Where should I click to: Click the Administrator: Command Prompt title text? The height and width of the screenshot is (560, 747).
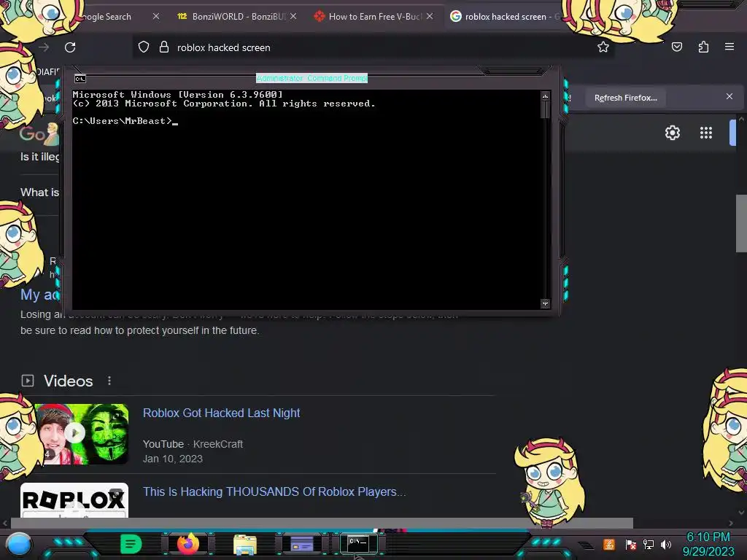[x=311, y=78]
